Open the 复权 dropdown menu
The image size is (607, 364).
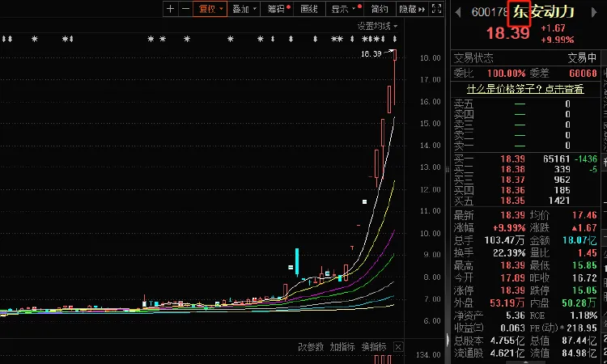click(210, 10)
